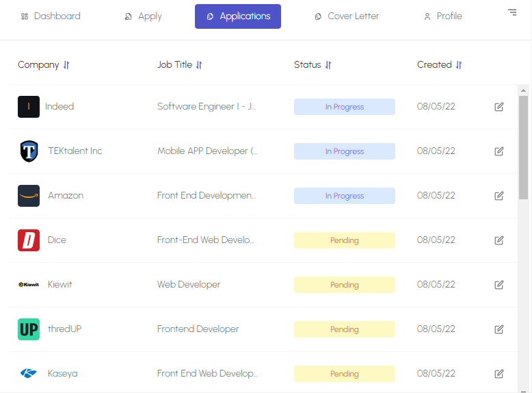Sort by Created column arrows

[459, 65]
